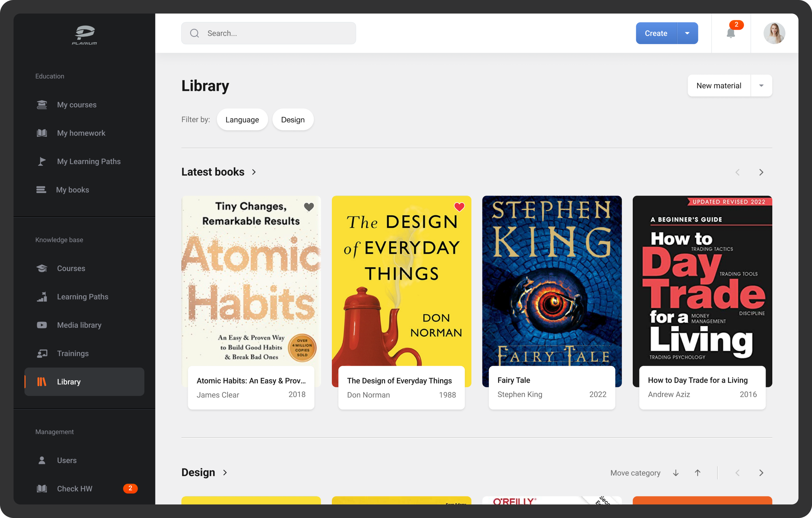Click author Stephen King

[520, 394]
